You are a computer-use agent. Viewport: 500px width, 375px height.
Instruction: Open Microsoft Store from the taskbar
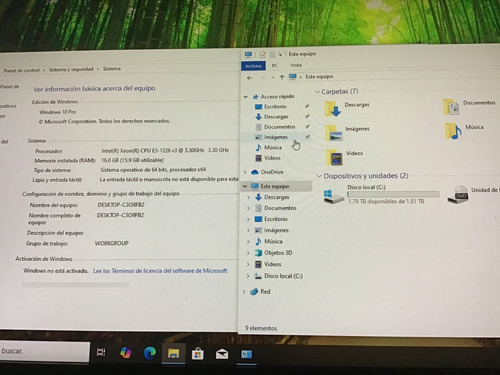tap(197, 354)
